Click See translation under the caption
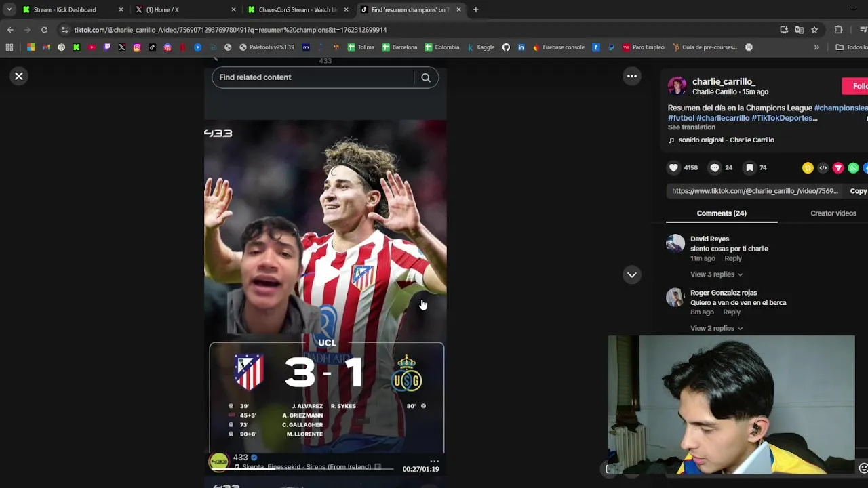This screenshot has height=488, width=868. click(x=691, y=127)
